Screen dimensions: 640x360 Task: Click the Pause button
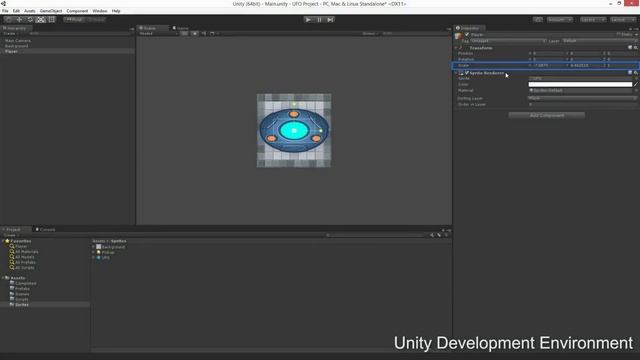coord(319,20)
